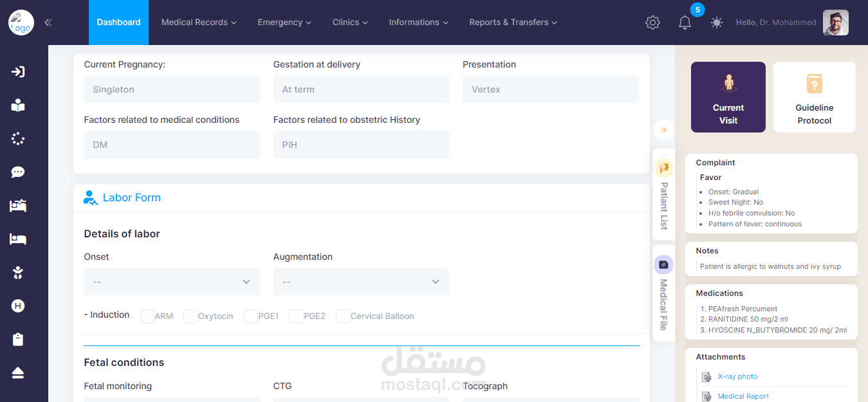The height and width of the screenshot is (402, 868).
Task: Expand side panel with orange arrow button
Action: [x=663, y=130]
